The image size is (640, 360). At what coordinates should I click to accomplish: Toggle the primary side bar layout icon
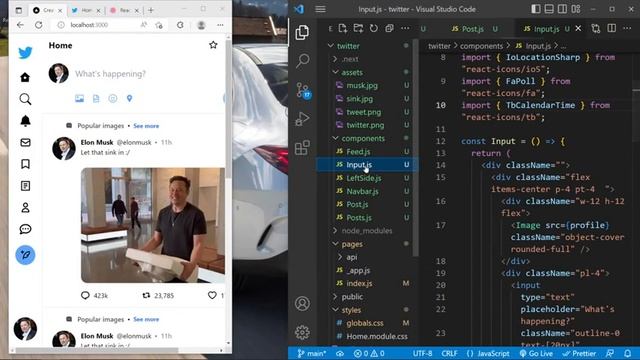(536, 9)
